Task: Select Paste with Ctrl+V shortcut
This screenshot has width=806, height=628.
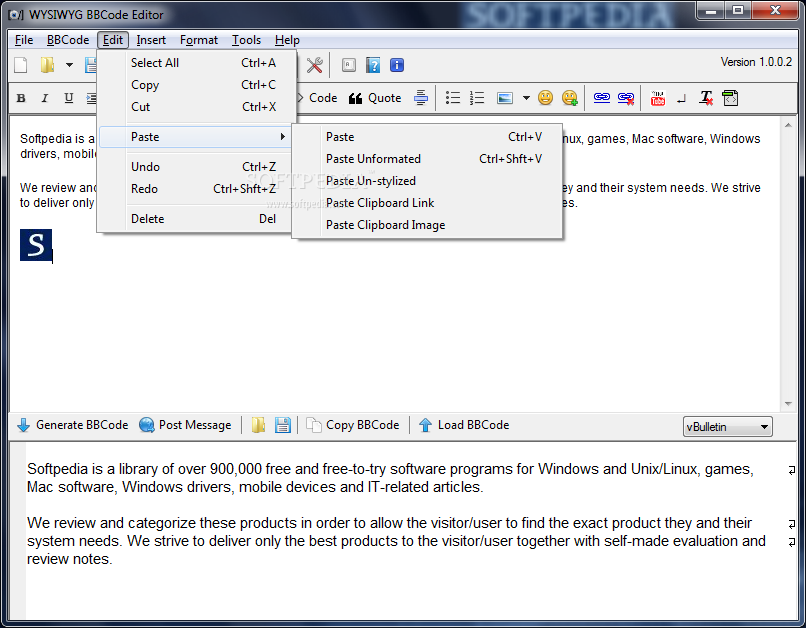Action: click(427, 137)
